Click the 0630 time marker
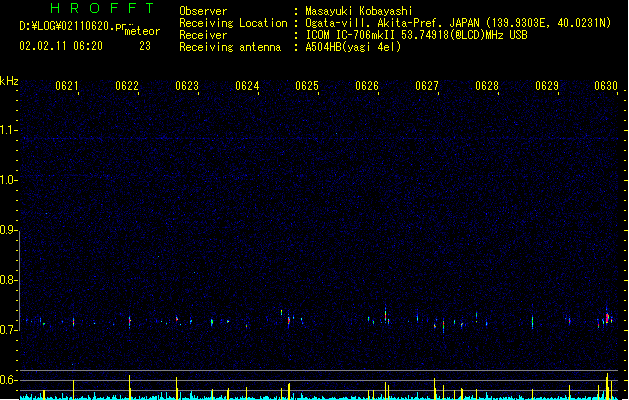This screenshot has height=400, width=629. coord(606,86)
